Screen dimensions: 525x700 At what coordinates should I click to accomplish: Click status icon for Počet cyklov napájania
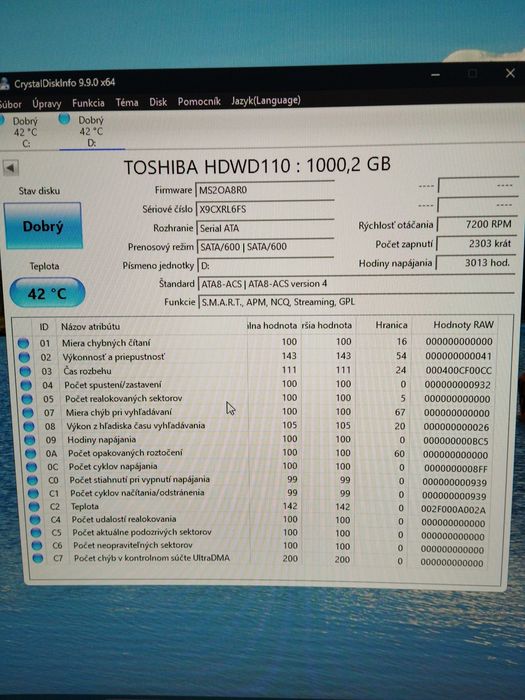31,467
